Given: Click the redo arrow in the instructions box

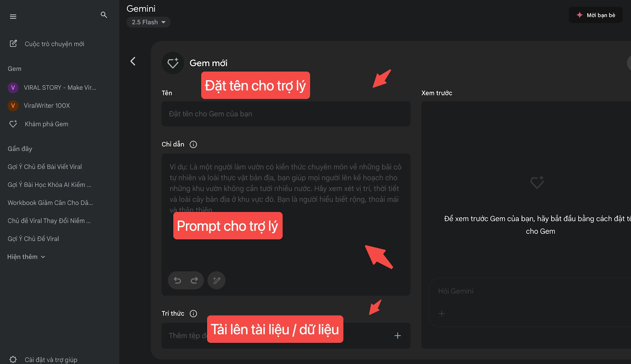Looking at the screenshot, I should 194,280.
